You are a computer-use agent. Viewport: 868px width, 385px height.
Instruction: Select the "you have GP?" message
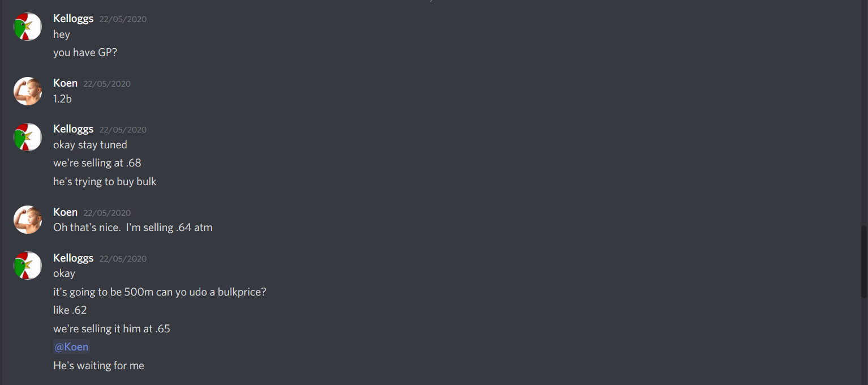click(85, 53)
